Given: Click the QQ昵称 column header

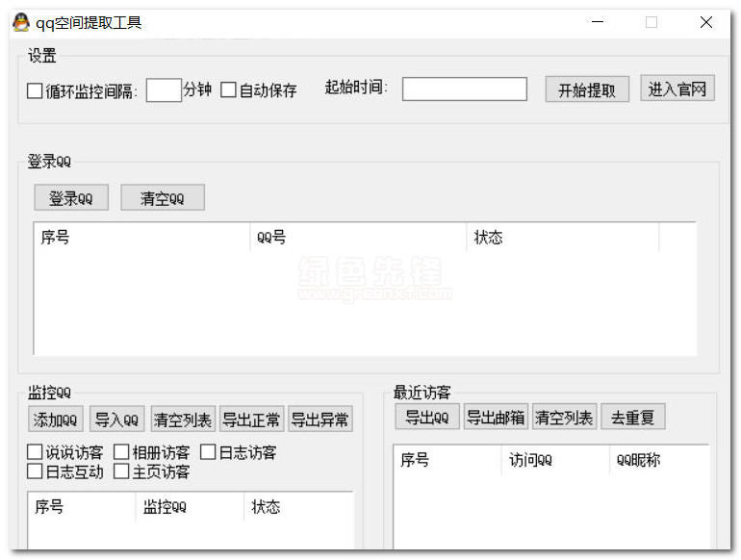Looking at the screenshot, I should (x=660, y=459).
